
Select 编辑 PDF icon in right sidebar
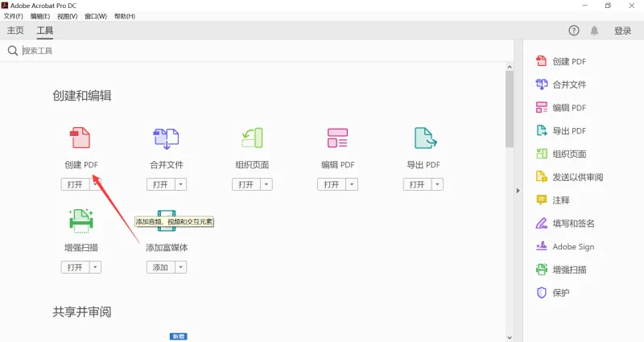click(541, 108)
